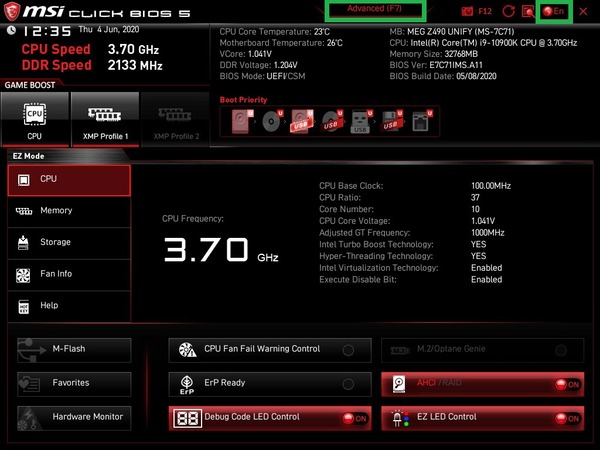Open the En language selector
The width and height of the screenshot is (600, 450).
coord(554,11)
